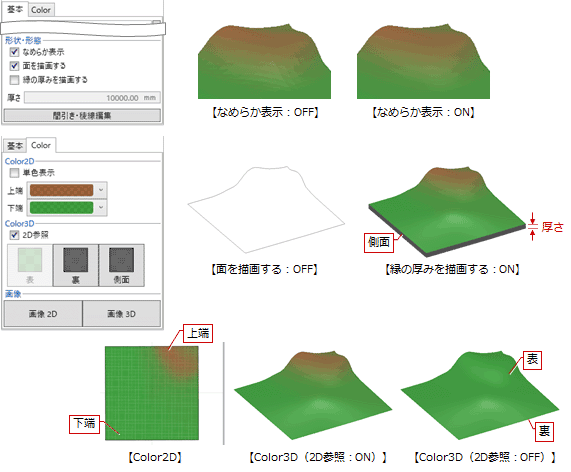Pick the green 下端 color swatch
Image resolution: width=571 pixels, height=472 pixels.
[62, 208]
